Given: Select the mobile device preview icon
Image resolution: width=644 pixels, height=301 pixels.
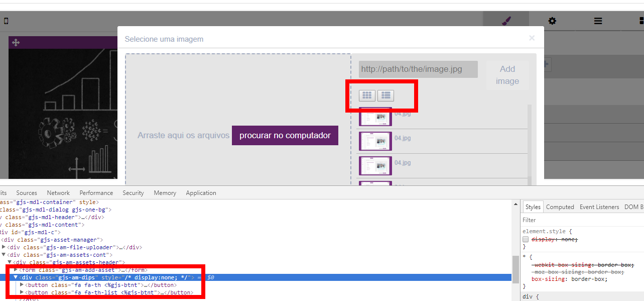Looking at the screenshot, I should point(6,21).
